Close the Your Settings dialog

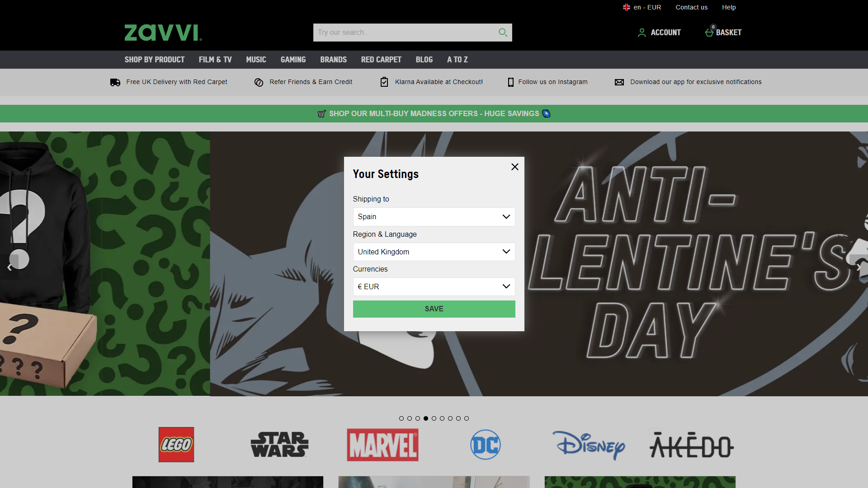click(x=514, y=167)
